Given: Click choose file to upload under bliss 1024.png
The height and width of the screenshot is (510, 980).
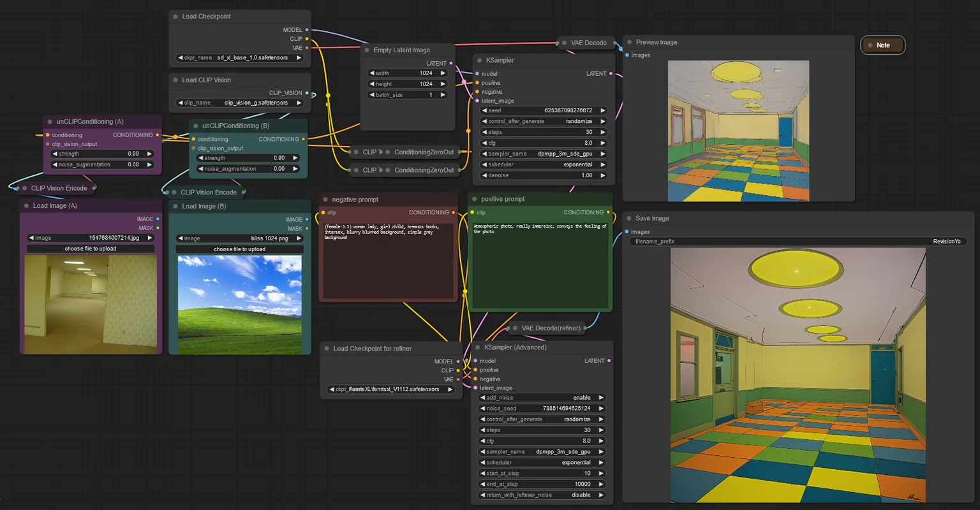Looking at the screenshot, I should click(x=240, y=249).
